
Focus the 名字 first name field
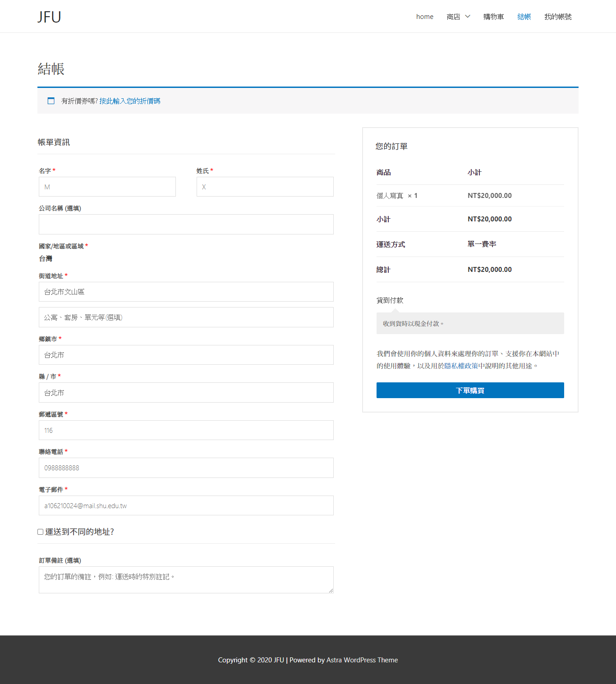pyautogui.click(x=107, y=187)
